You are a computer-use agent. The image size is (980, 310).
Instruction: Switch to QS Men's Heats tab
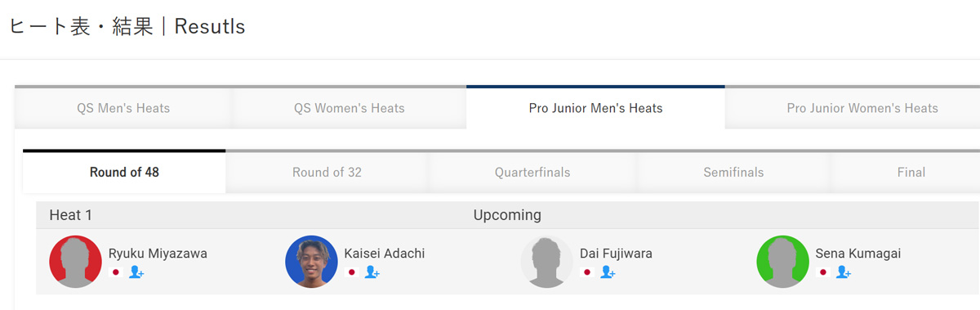[123, 108]
